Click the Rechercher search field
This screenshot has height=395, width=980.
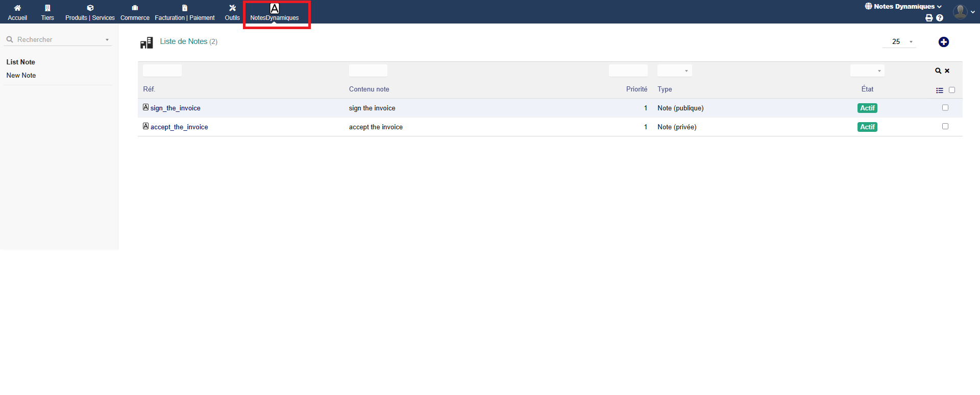click(x=57, y=39)
